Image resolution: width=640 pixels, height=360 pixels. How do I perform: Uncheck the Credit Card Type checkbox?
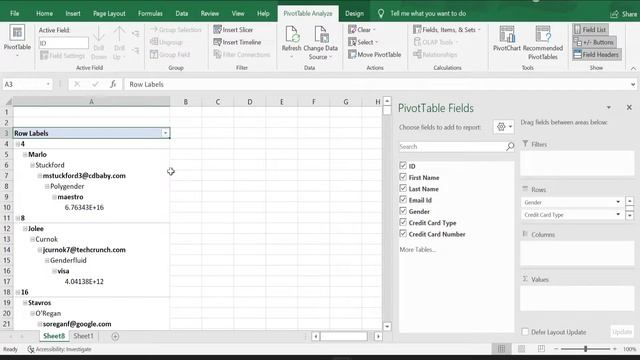click(403, 222)
